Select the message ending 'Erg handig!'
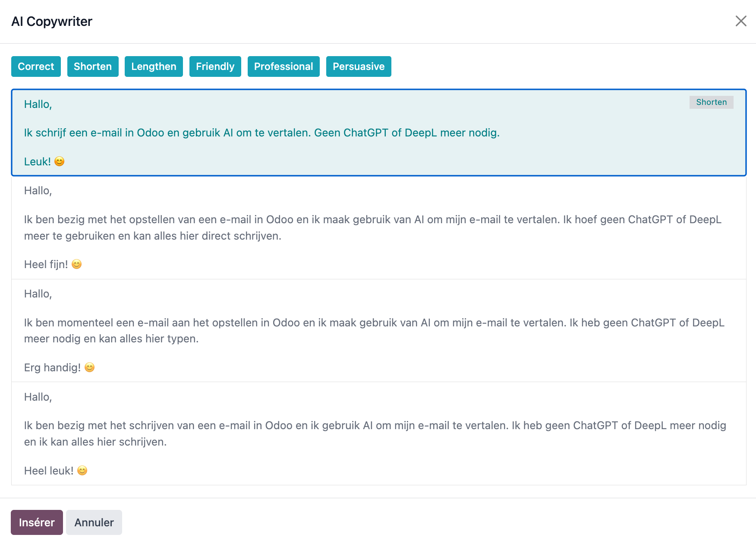 tap(378, 331)
